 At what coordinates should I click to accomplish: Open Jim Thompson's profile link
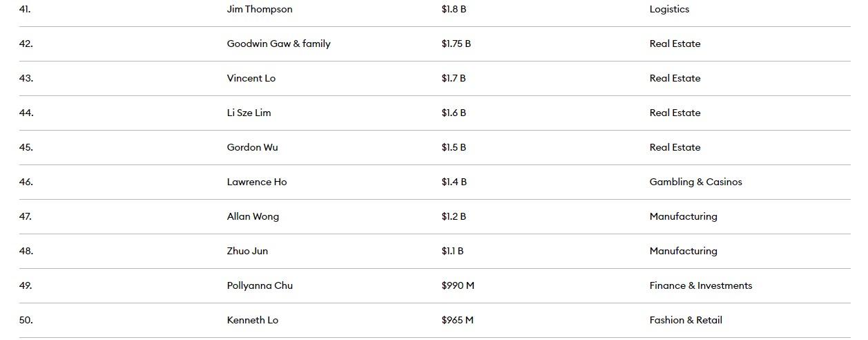tap(259, 9)
